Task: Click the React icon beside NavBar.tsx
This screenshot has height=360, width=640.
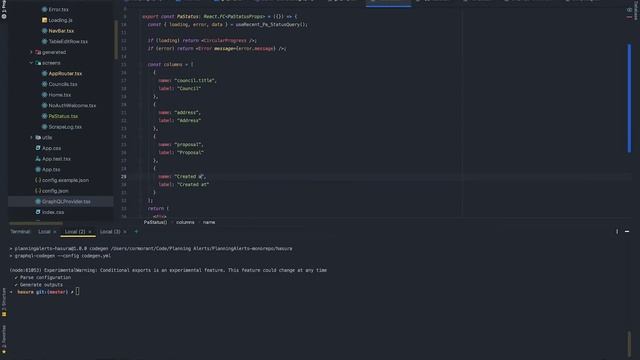Action: click(x=44, y=31)
